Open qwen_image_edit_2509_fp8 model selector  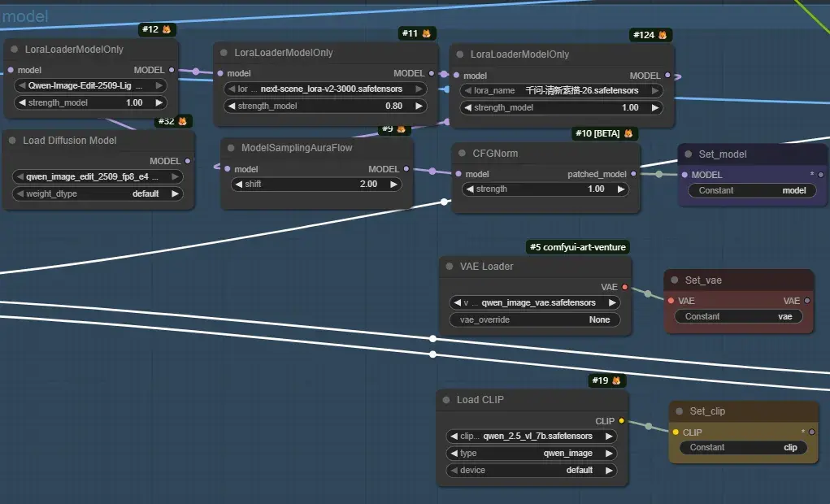click(x=98, y=176)
